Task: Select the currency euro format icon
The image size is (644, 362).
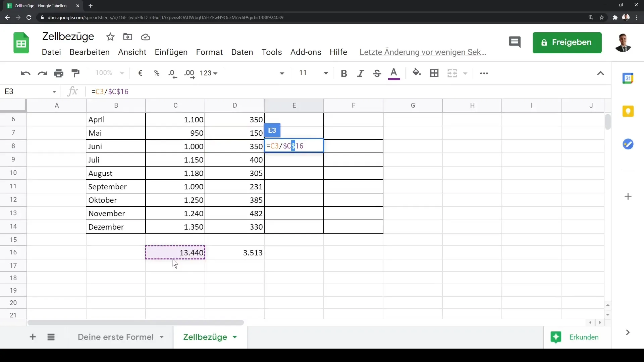Action: click(140, 73)
